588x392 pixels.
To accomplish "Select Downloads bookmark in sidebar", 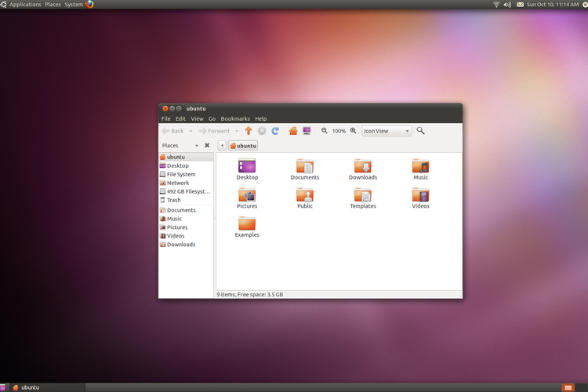I will 186,245.
